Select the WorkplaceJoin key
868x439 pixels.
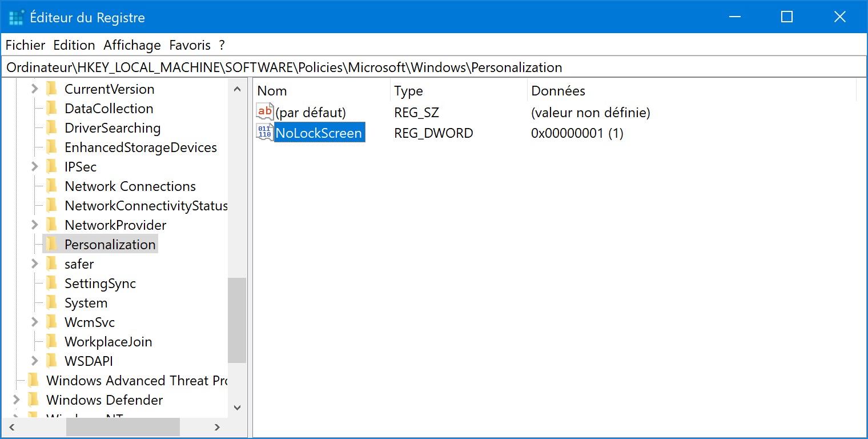[108, 342]
